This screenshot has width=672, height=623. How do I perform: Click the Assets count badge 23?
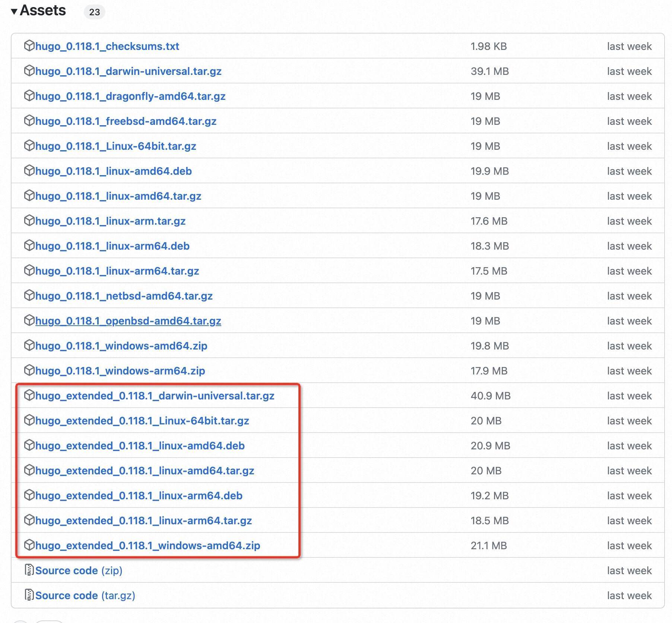[95, 12]
